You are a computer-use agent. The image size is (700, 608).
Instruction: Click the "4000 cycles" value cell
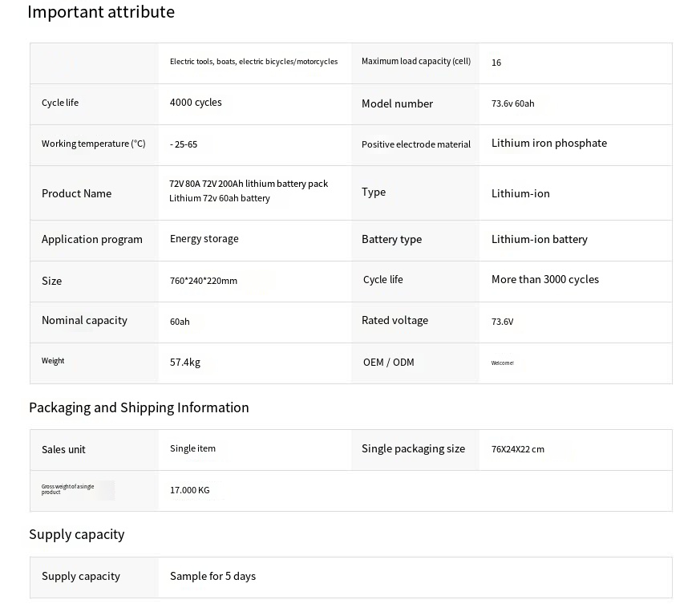click(x=196, y=103)
